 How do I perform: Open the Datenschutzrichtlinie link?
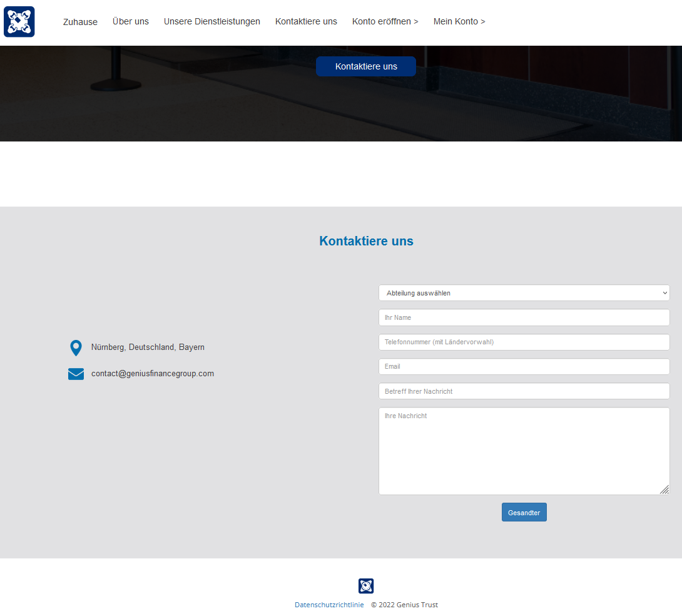pyautogui.click(x=329, y=605)
